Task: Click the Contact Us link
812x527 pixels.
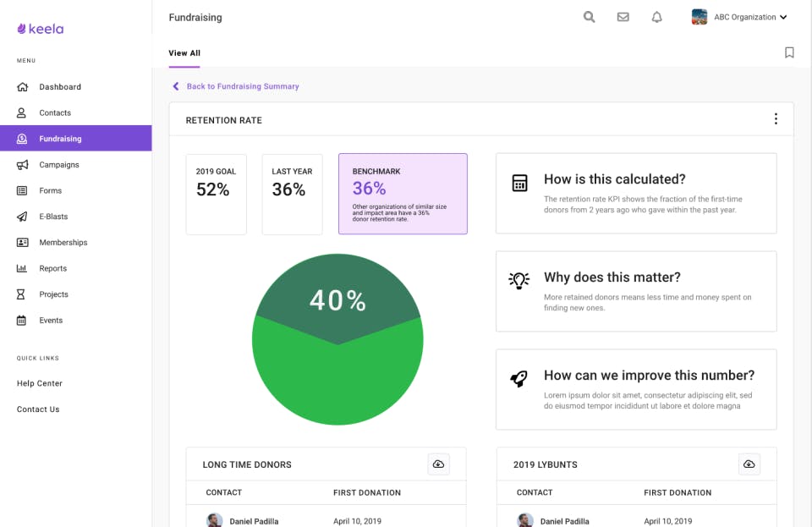Action: (38, 409)
